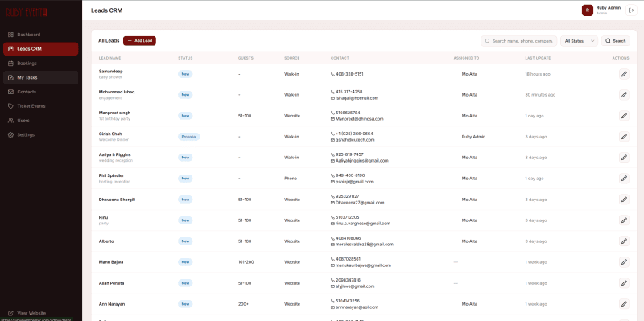Click '30 minutes ago' last update
The image size is (644, 321).
click(540, 95)
